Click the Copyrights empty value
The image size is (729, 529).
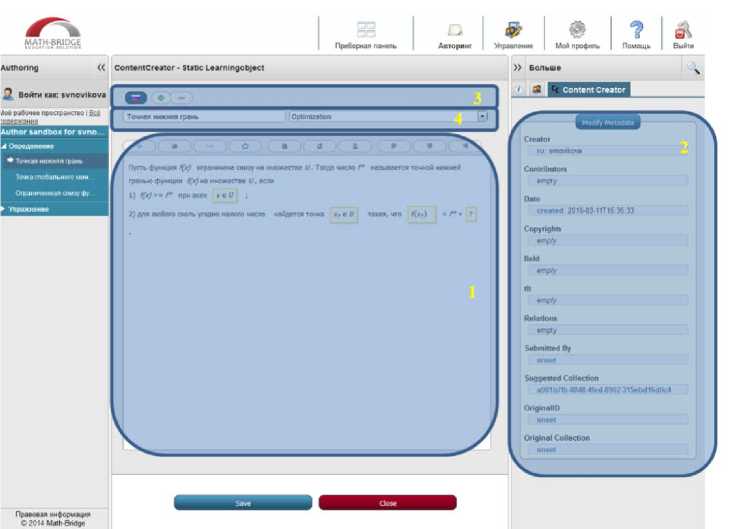click(608, 241)
